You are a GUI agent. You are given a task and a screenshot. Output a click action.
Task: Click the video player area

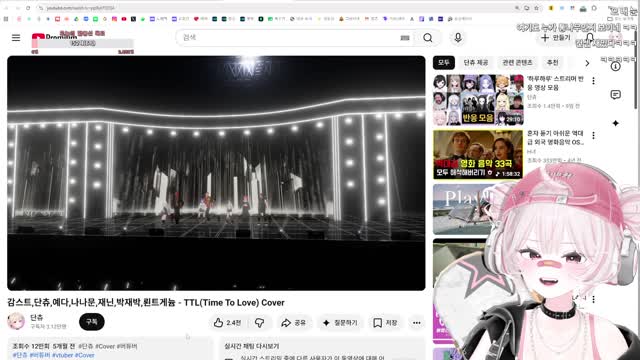tap(216, 173)
